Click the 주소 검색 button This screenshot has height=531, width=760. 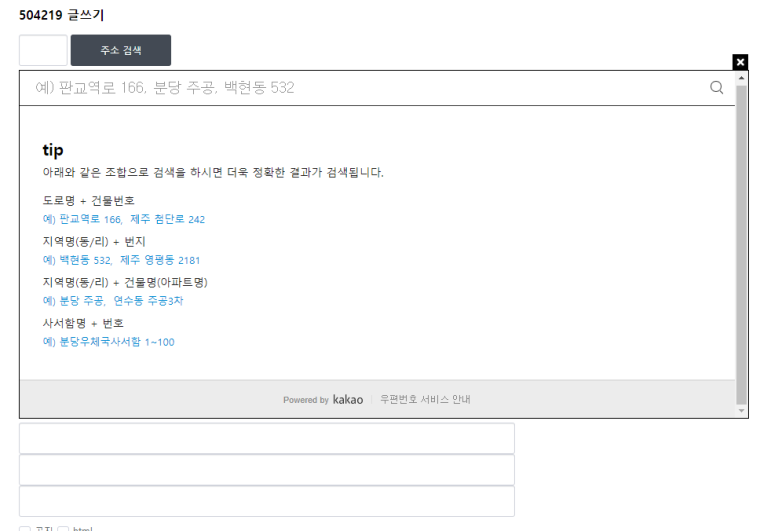pos(121,50)
